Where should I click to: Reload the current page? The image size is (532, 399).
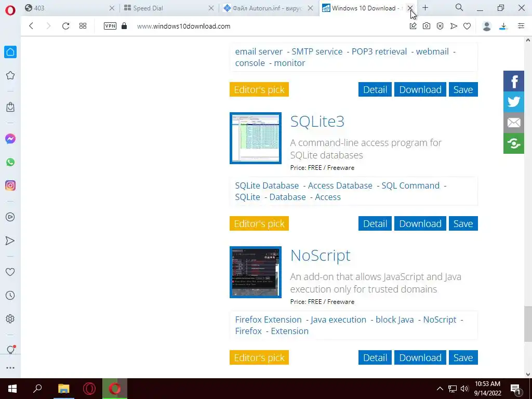point(65,26)
